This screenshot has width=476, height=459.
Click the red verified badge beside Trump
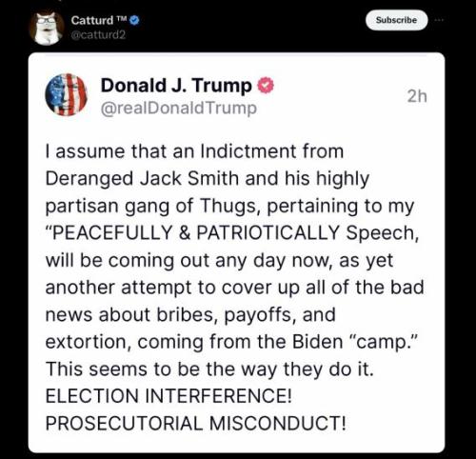266,86
